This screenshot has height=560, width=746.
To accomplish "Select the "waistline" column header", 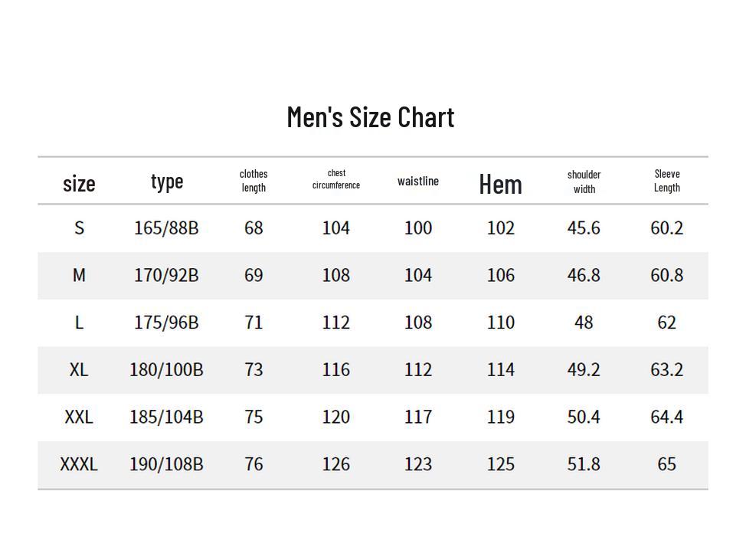I will click(418, 182).
